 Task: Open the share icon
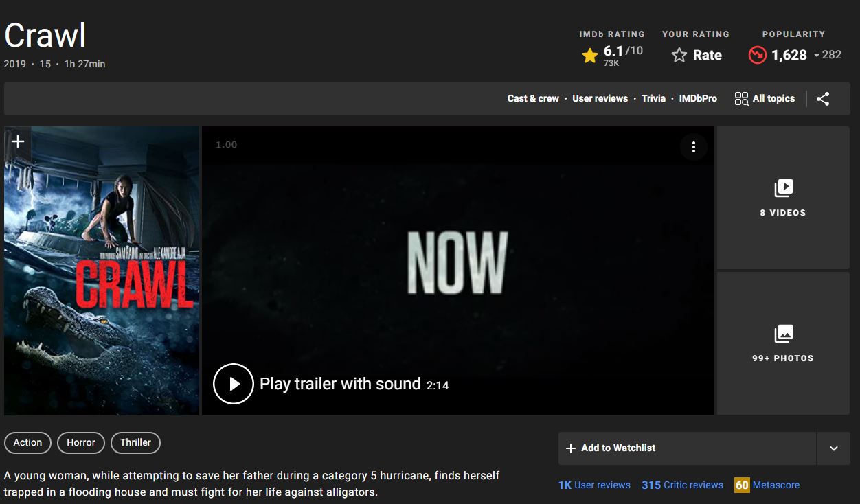click(823, 99)
